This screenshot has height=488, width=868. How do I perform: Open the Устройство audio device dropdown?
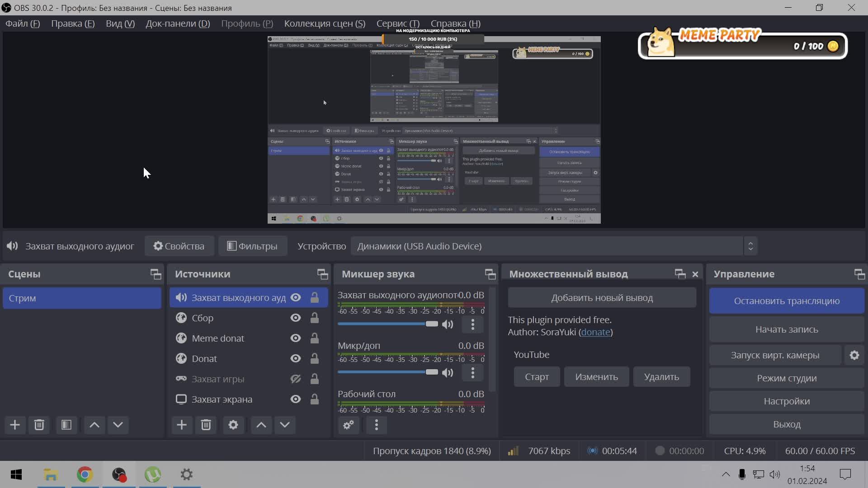point(553,246)
